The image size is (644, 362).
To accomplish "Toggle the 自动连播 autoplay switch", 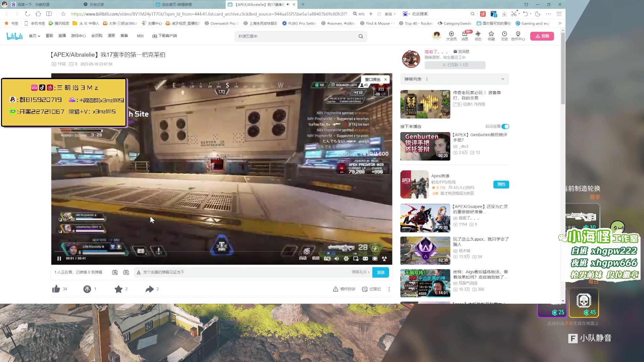I will (505, 126).
